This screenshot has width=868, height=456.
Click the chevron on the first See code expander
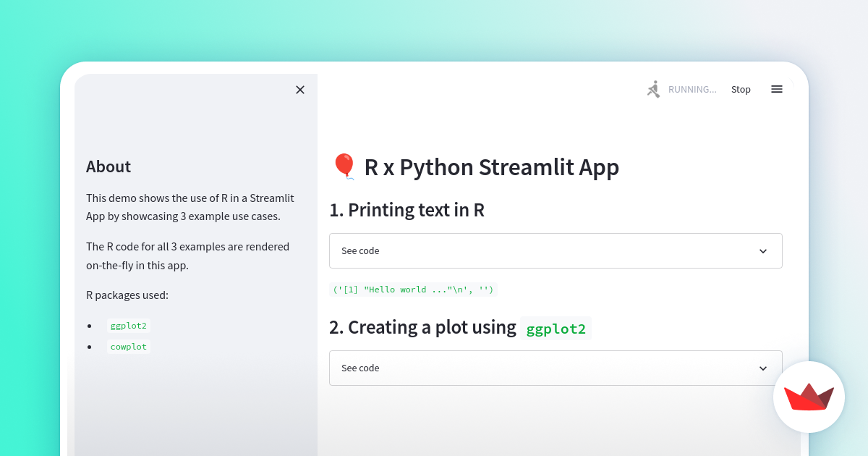coord(763,250)
